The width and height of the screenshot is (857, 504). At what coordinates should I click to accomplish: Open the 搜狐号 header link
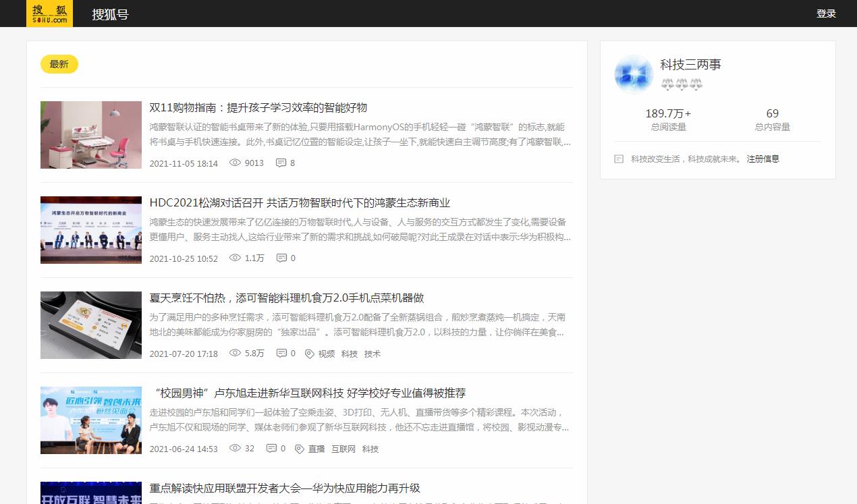[x=110, y=14]
